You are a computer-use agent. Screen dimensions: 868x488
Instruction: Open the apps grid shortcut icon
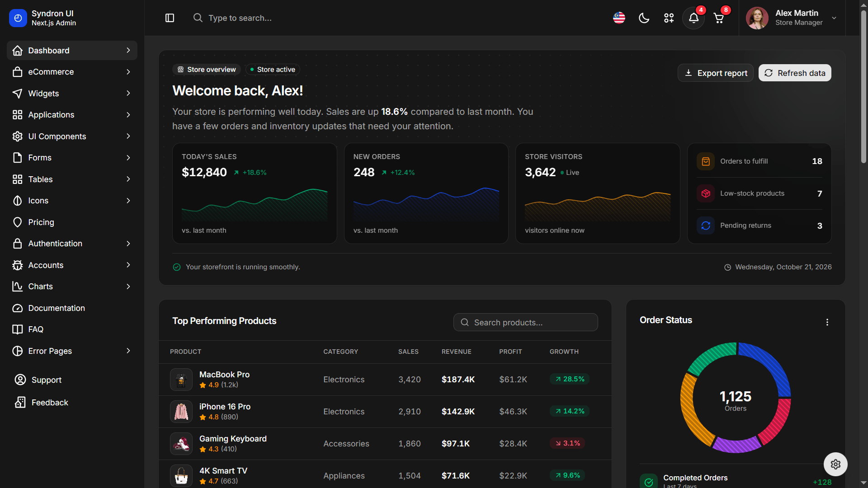669,18
